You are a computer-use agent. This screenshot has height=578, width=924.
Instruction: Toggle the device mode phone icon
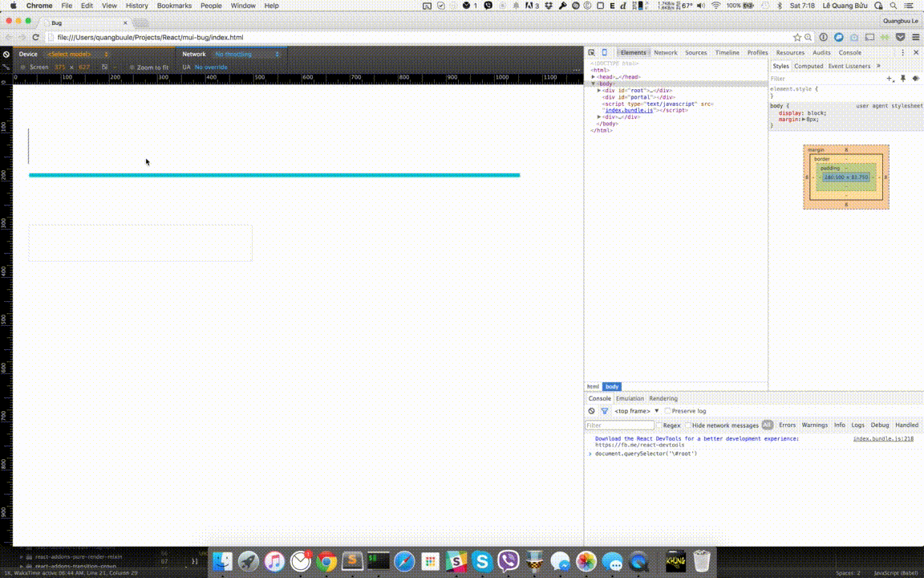tap(604, 52)
